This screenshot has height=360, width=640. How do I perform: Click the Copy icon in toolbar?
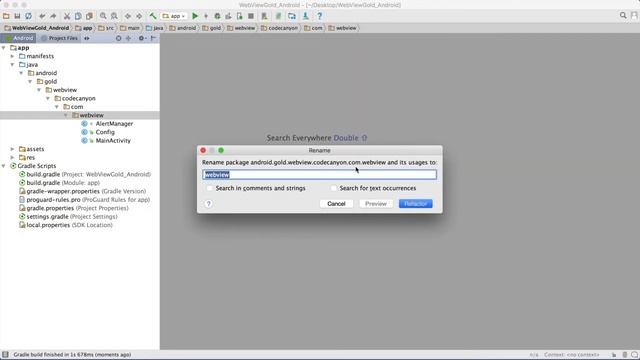tap(78, 16)
